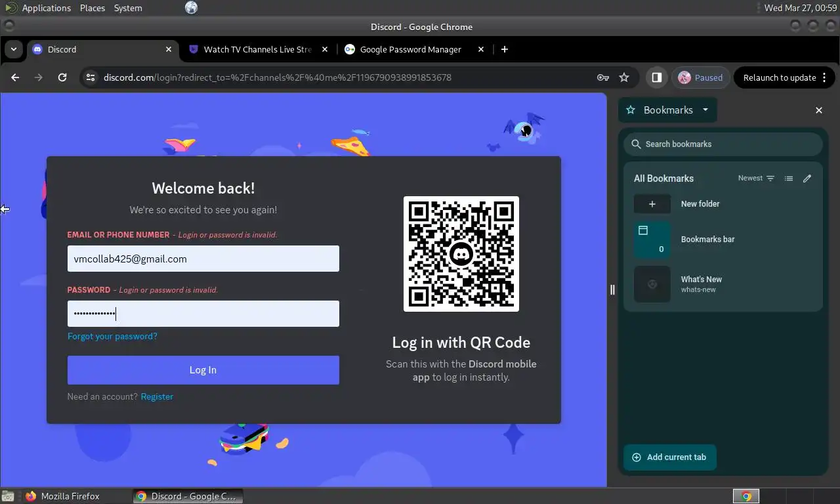The width and height of the screenshot is (840, 504).
Task: Open the What's New bookmark thumbnail
Action: (652, 284)
